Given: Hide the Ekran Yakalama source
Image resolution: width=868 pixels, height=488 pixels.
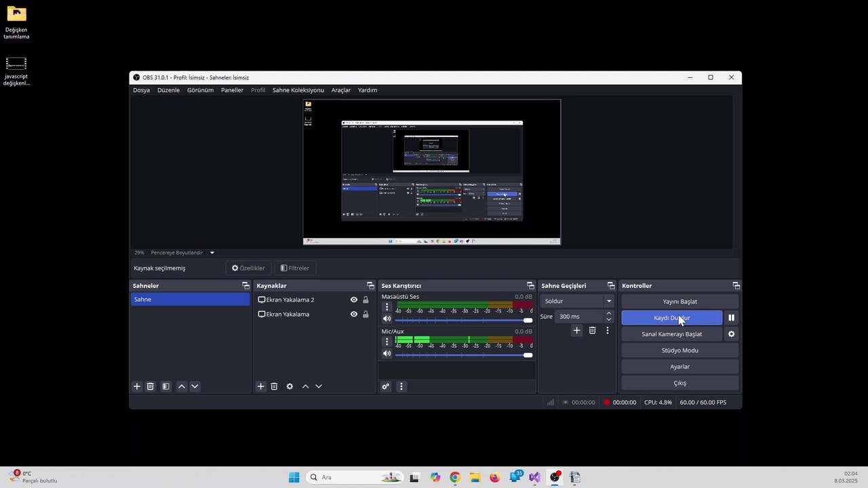Looking at the screenshot, I should click(353, 314).
